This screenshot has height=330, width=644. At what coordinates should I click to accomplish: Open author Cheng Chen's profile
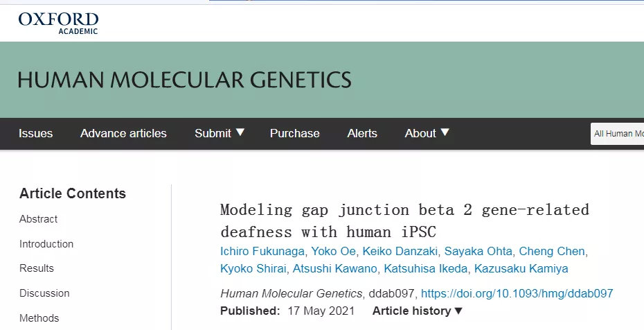[x=551, y=251]
